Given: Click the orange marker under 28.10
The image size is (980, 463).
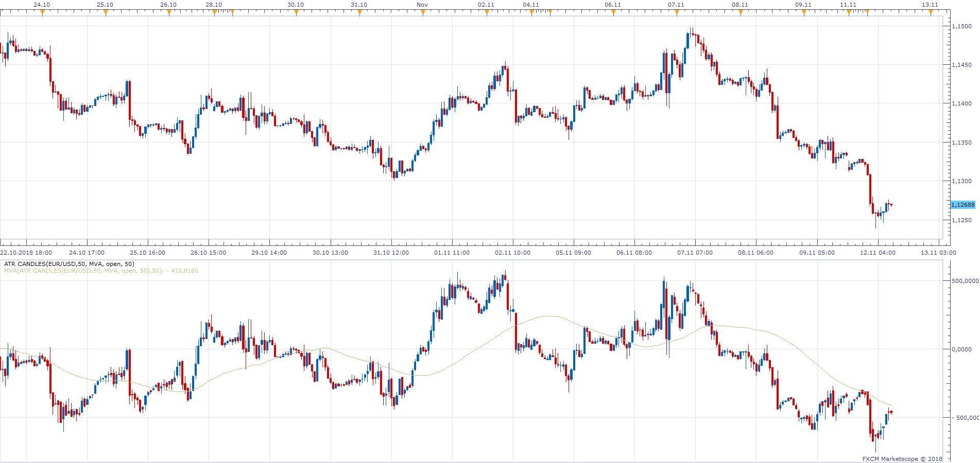Looking at the screenshot, I should coord(214,13).
